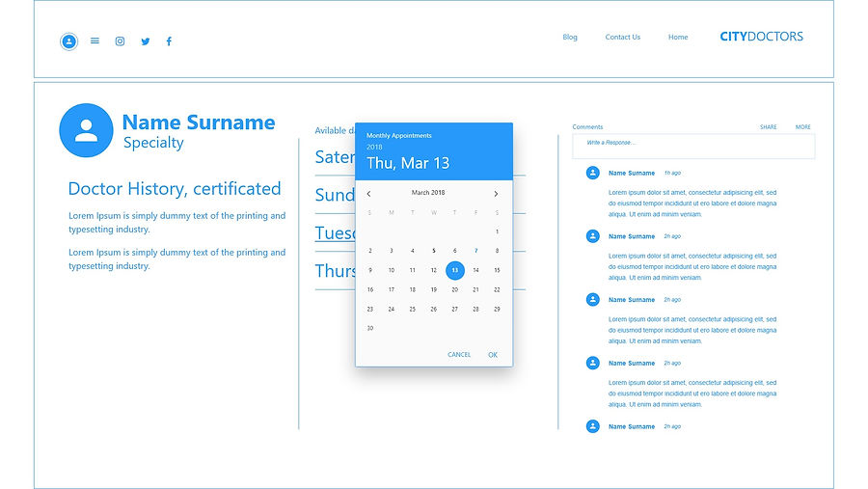This screenshot has height=489, width=868.
Task: Pick date 2 in the calendar
Action: click(x=369, y=251)
